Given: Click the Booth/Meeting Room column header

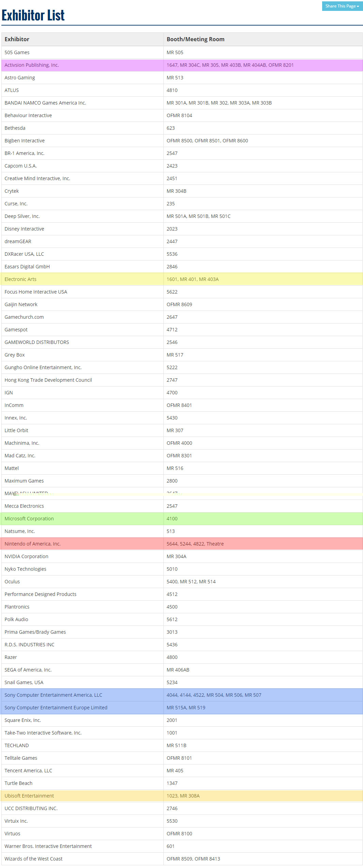Looking at the screenshot, I should 195,39.
